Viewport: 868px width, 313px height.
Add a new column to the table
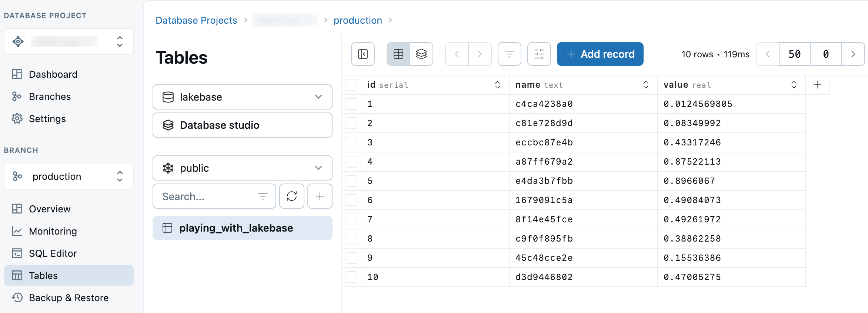(x=817, y=85)
